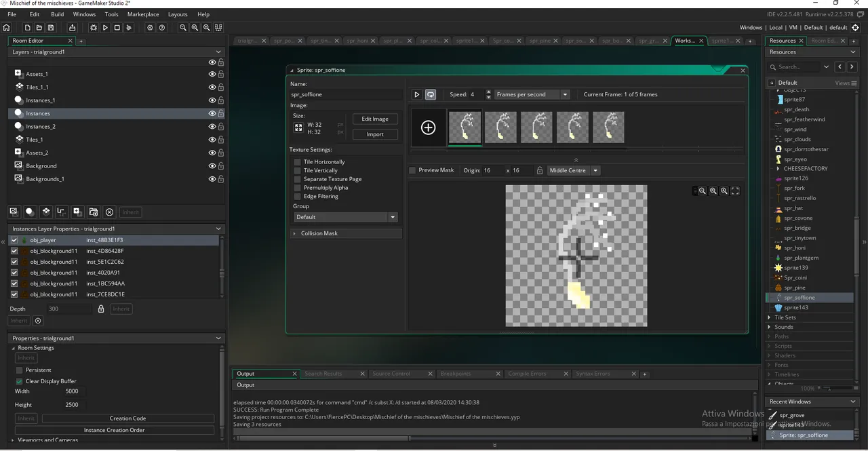The image size is (868, 451).
Task: Create a new asset layer
Action: tap(77, 212)
